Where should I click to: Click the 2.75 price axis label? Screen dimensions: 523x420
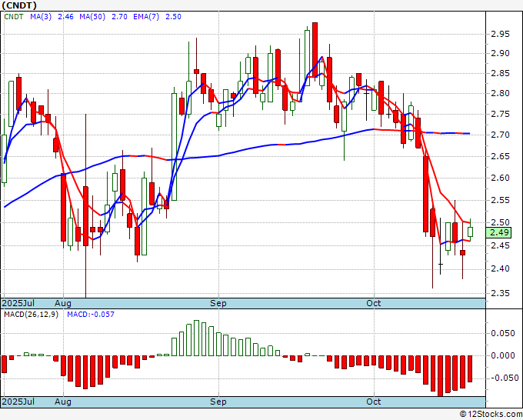[500, 114]
